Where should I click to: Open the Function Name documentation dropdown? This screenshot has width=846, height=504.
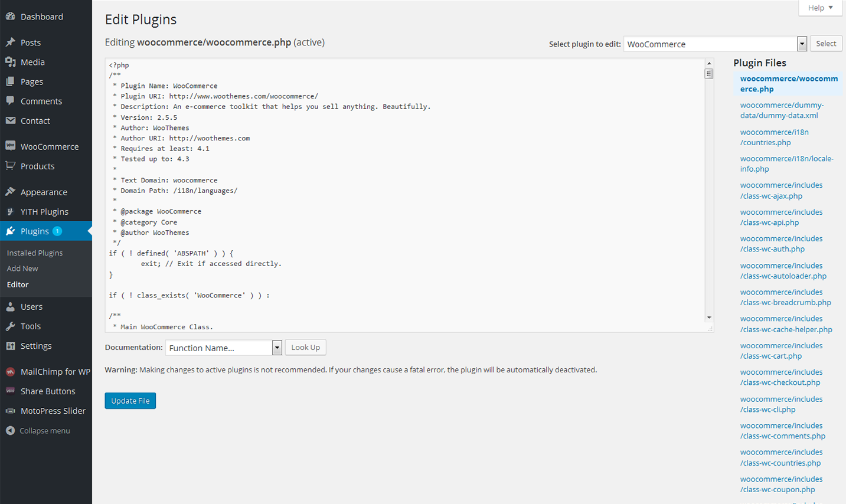click(x=277, y=348)
